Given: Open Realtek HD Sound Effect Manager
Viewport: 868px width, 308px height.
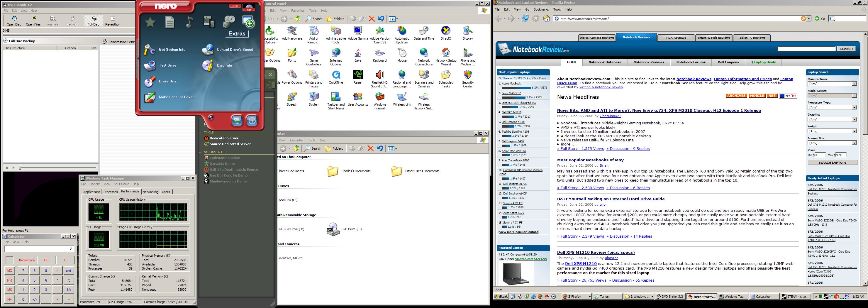Looking at the screenshot, I should [380, 79].
